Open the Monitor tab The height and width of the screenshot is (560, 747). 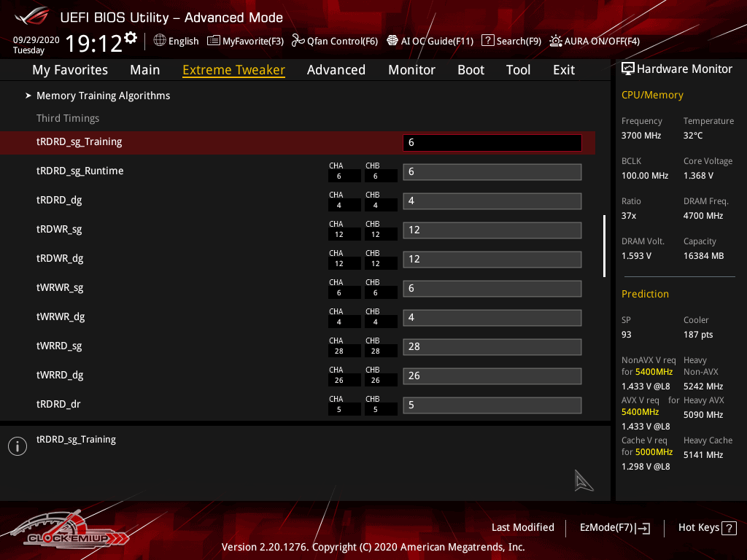411,70
